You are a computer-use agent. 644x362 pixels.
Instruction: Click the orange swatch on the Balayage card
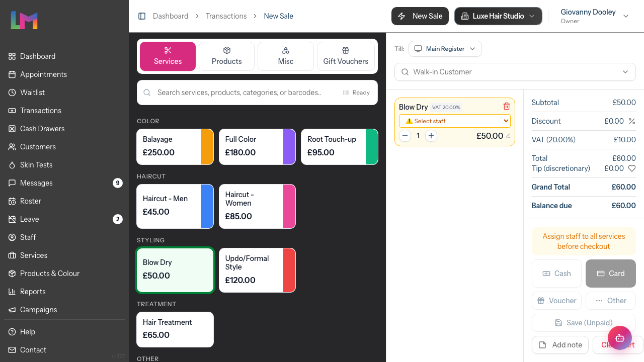tap(207, 147)
